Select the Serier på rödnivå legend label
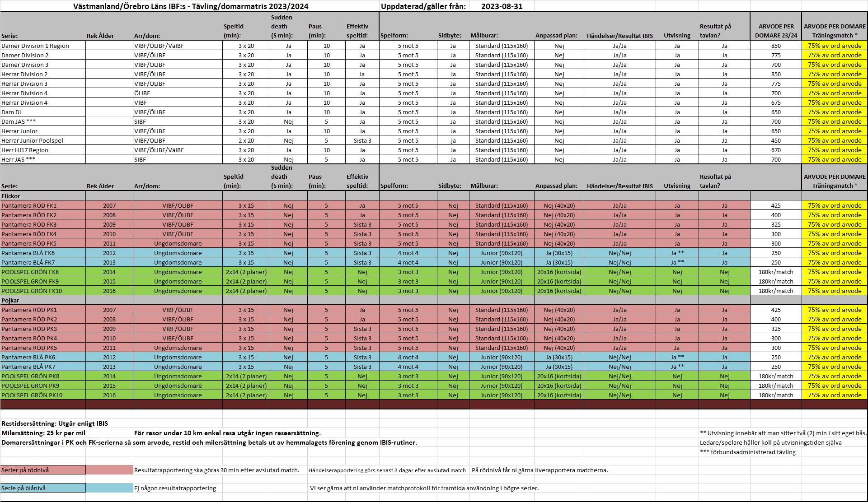 tap(25, 470)
